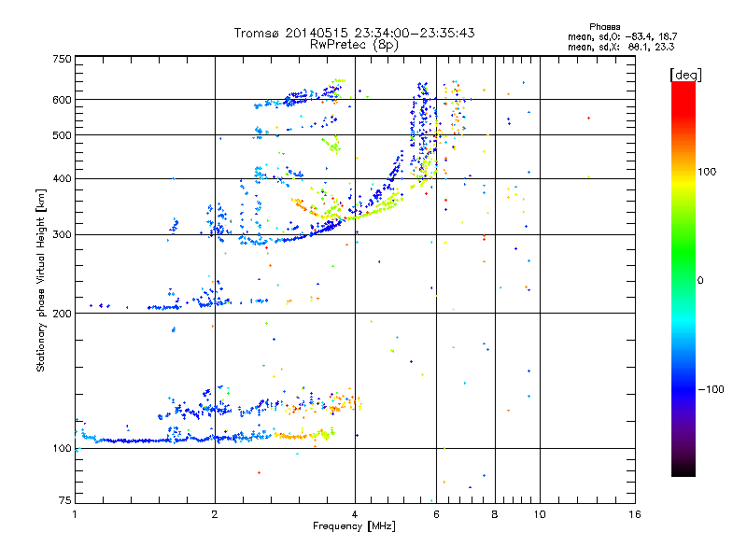Click the '-100' colorbar tick label
The height and width of the screenshot is (560, 747).
tap(712, 389)
